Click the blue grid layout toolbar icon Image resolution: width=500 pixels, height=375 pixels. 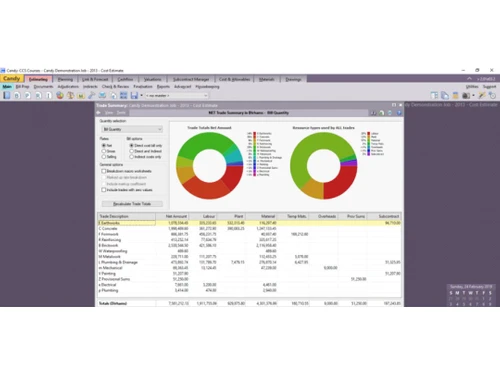coord(124,95)
